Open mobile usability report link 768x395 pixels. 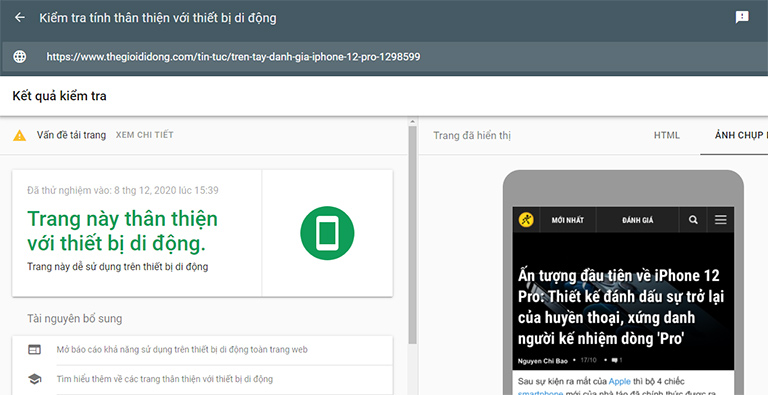point(182,349)
